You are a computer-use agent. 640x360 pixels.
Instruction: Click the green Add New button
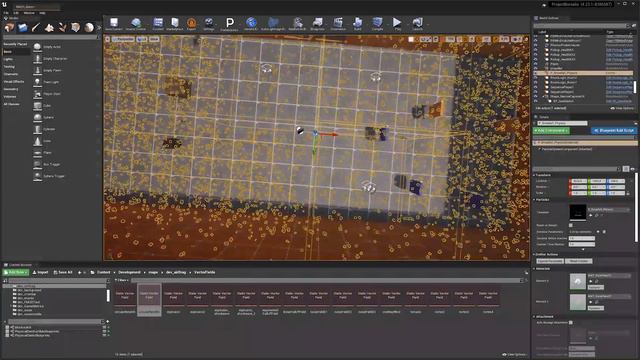pyautogui.click(x=16, y=272)
